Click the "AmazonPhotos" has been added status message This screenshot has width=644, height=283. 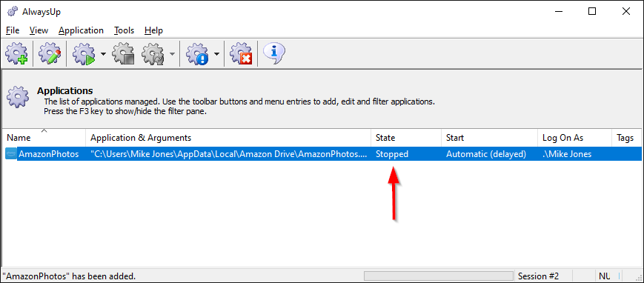coord(69,276)
